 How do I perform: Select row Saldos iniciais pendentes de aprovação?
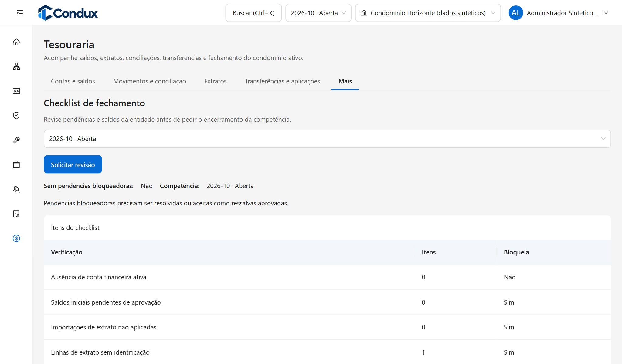pos(327,302)
